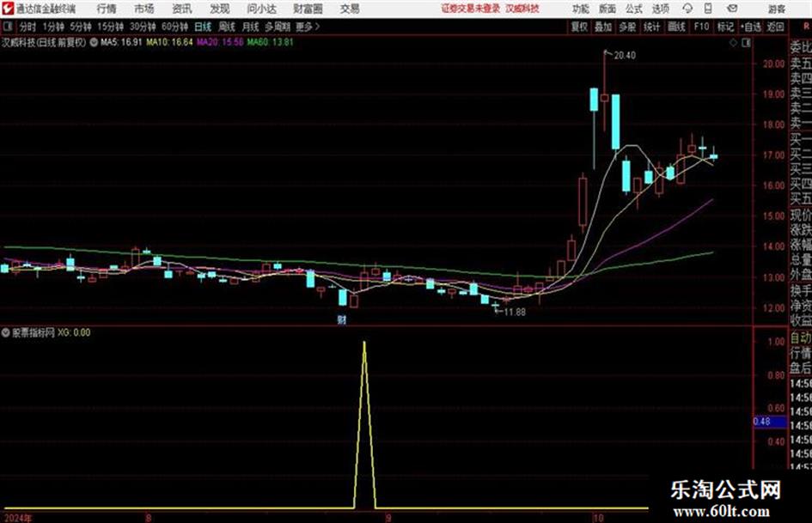812x523 pixels.
Task: Click the month 8 marker on time axis
Action: (149, 518)
